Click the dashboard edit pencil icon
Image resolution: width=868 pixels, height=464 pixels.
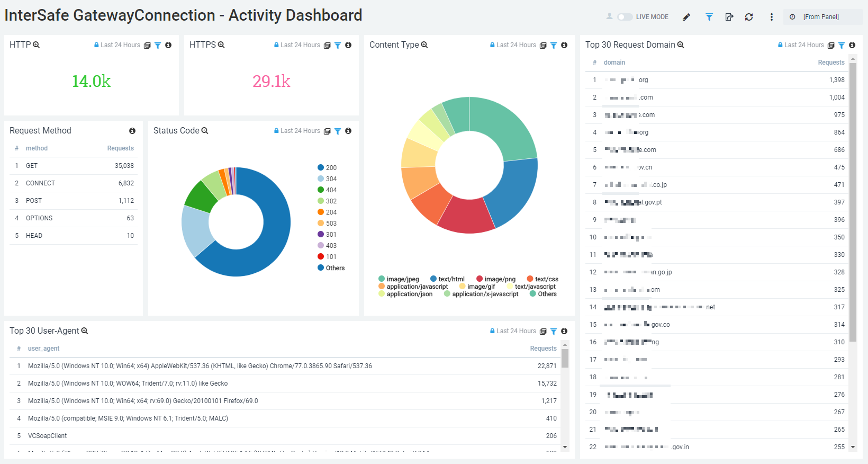[x=686, y=17]
